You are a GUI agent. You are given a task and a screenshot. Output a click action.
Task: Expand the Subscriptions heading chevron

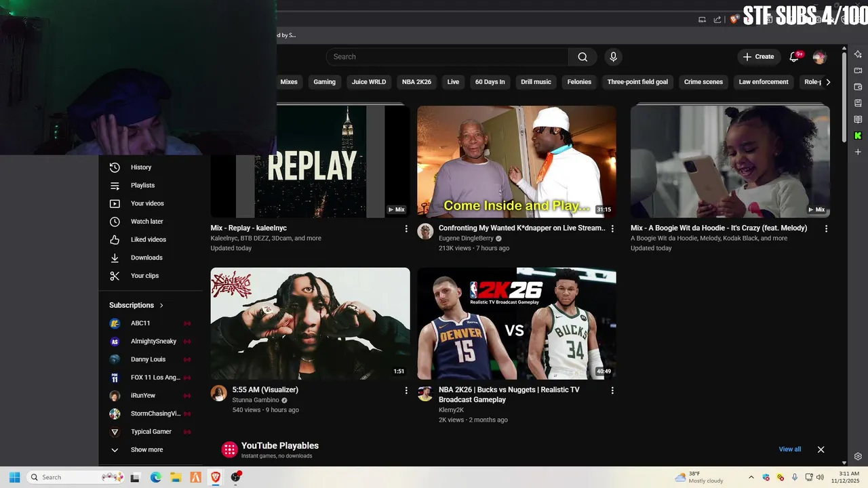(x=161, y=306)
